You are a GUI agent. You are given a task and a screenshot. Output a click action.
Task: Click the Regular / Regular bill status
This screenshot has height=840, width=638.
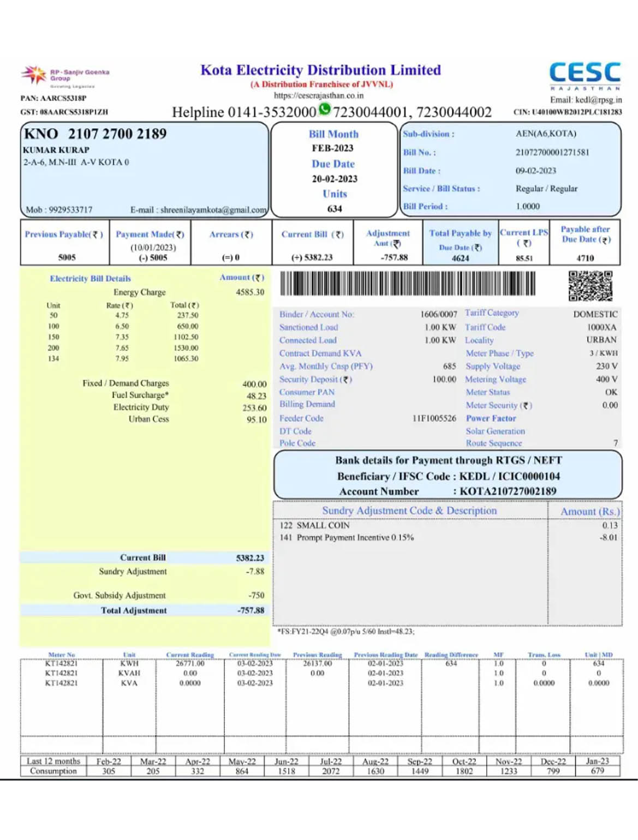[546, 189]
